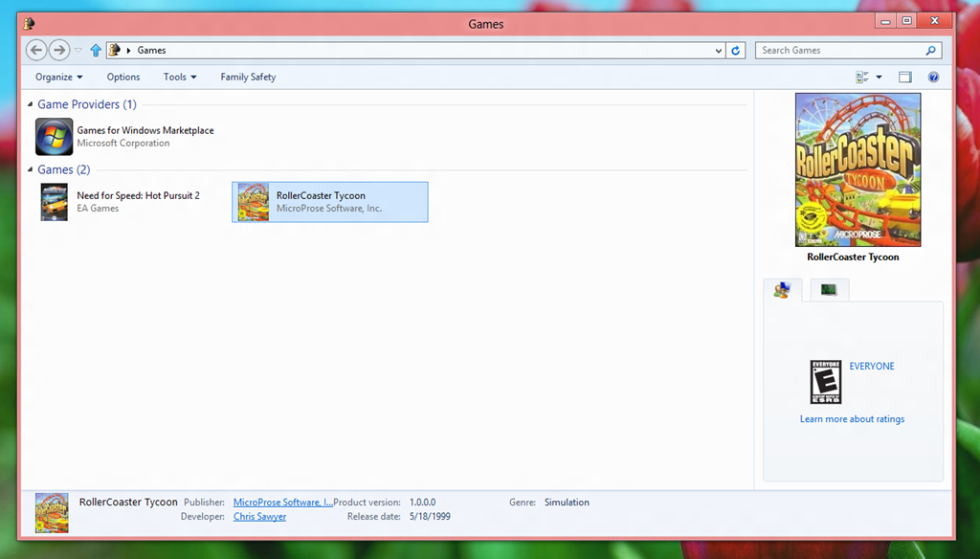
Task: Toggle the preview pane button
Action: tap(905, 77)
